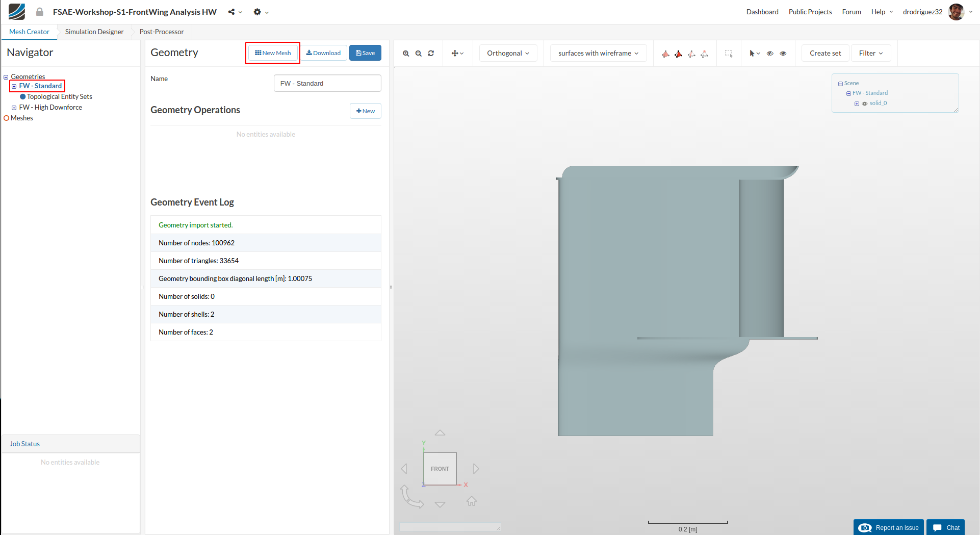Click the zoom out magnifier icon
Viewport: 980px width, 535px height.
click(x=419, y=54)
